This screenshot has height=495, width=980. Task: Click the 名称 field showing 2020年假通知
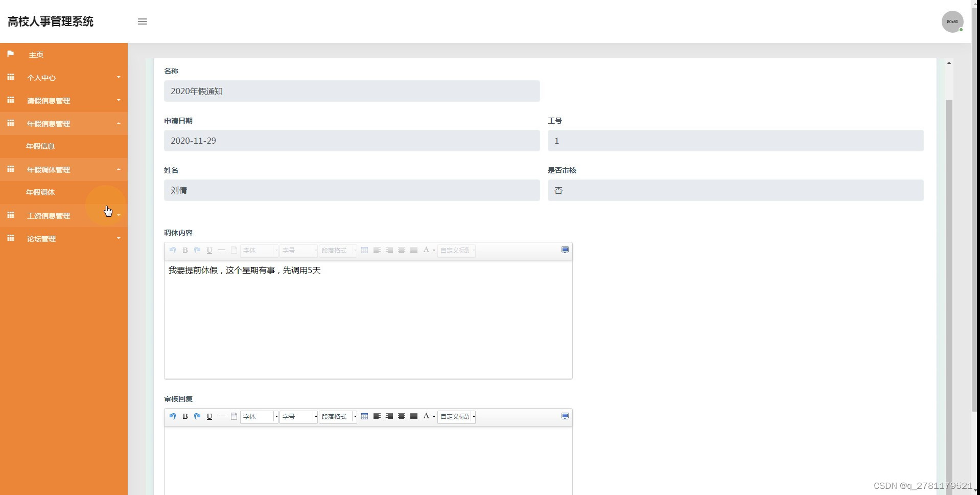(352, 91)
